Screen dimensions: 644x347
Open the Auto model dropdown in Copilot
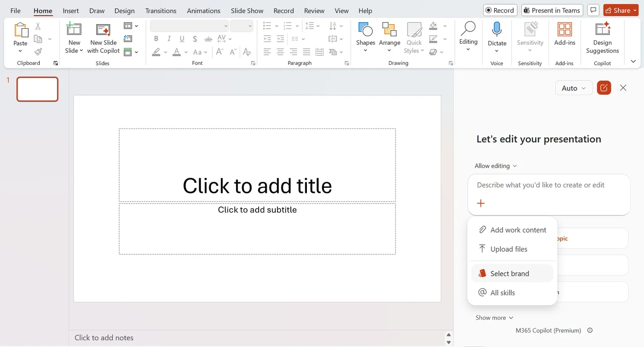[574, 88]
